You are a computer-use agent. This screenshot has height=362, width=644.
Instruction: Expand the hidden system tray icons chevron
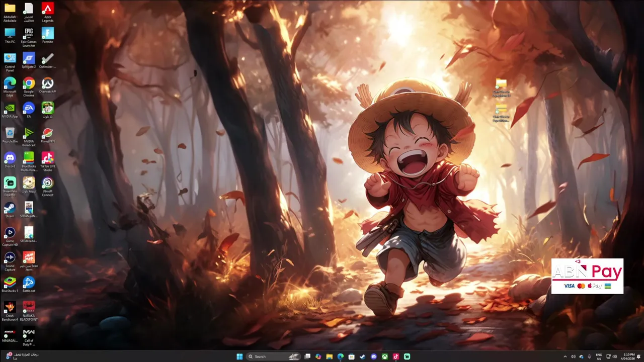[565, 356]
